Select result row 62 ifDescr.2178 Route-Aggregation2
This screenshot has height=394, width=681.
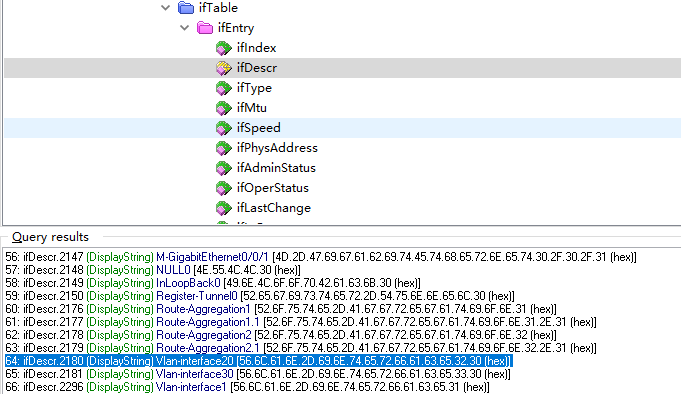click(x=281, y=335)
